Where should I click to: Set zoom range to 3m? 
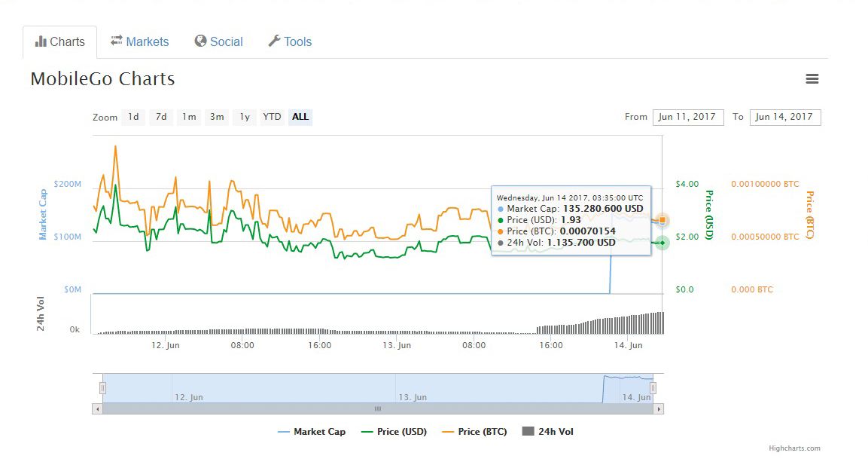(x=217, y=117)
